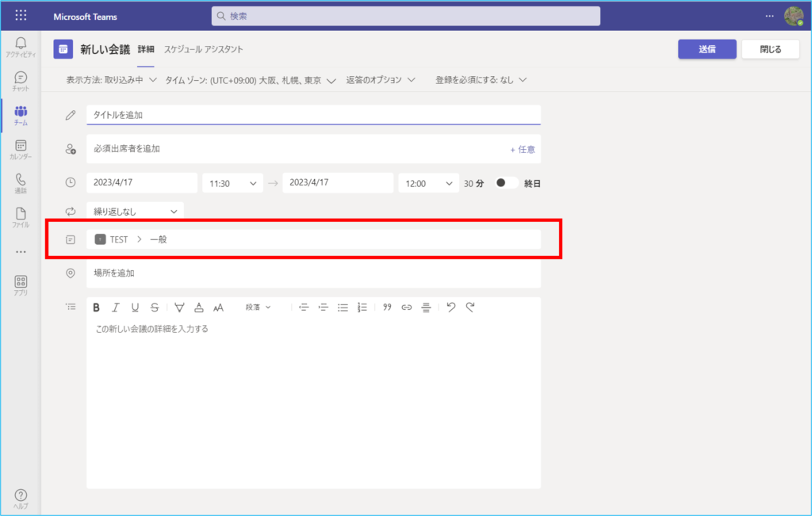Select the Details (詳細) tab
This screenshot has width=812, height=516.
click(146, 49)
